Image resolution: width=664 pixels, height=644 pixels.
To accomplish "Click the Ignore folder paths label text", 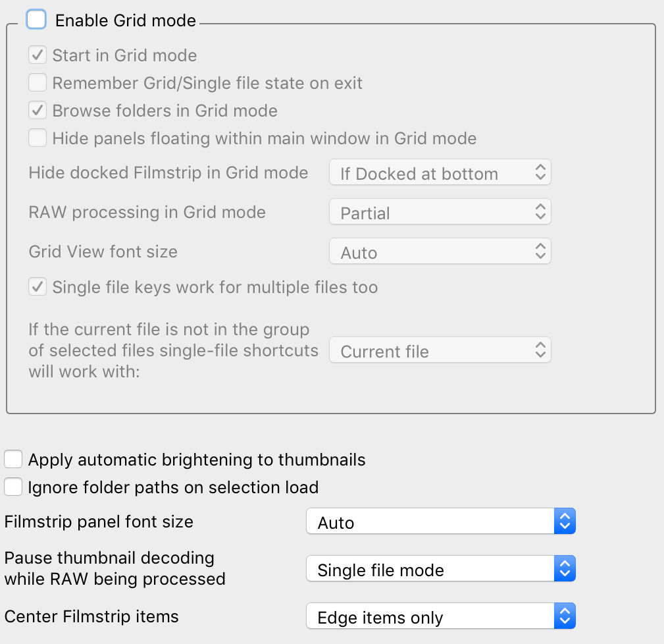I will click(x=173, y=487).
